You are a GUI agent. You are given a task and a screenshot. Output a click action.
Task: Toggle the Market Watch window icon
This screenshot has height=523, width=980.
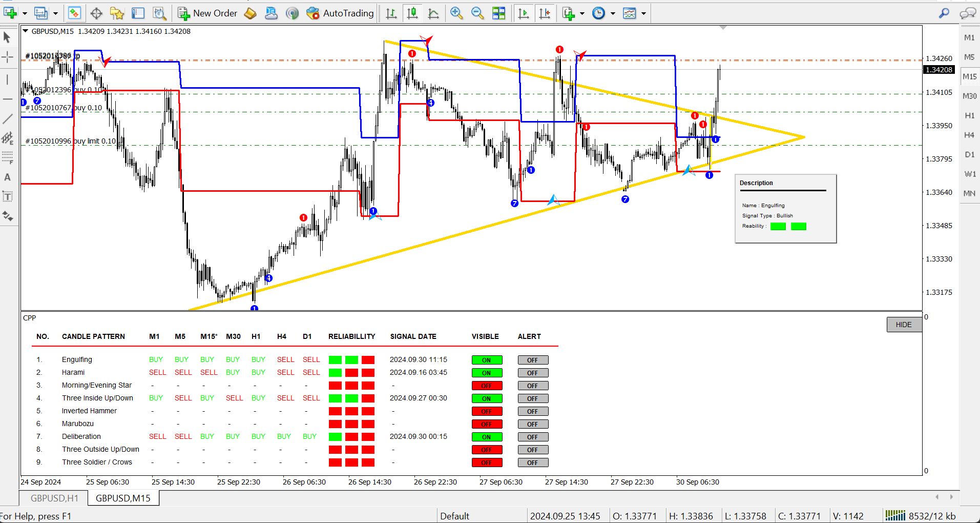pyautogui.click(x=75, y=13)
